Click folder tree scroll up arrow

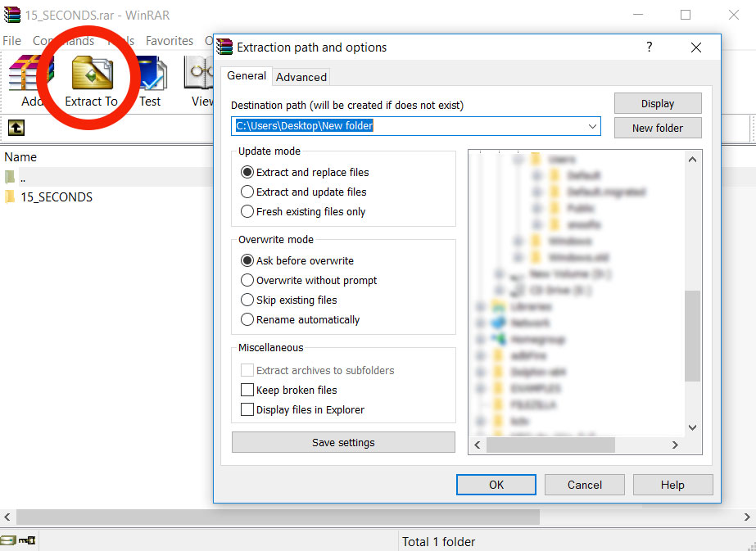[x=693, y=160]
